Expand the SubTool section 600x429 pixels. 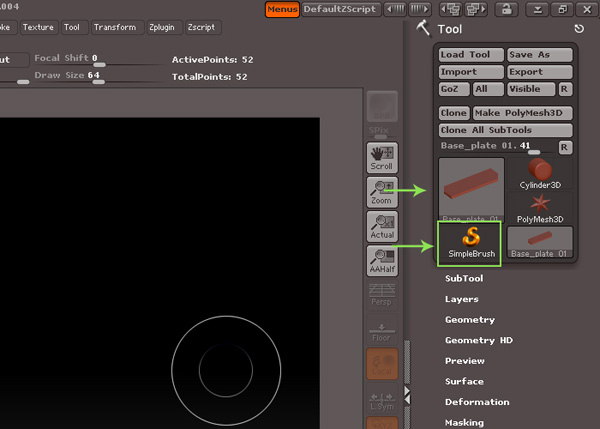point(464,279)
